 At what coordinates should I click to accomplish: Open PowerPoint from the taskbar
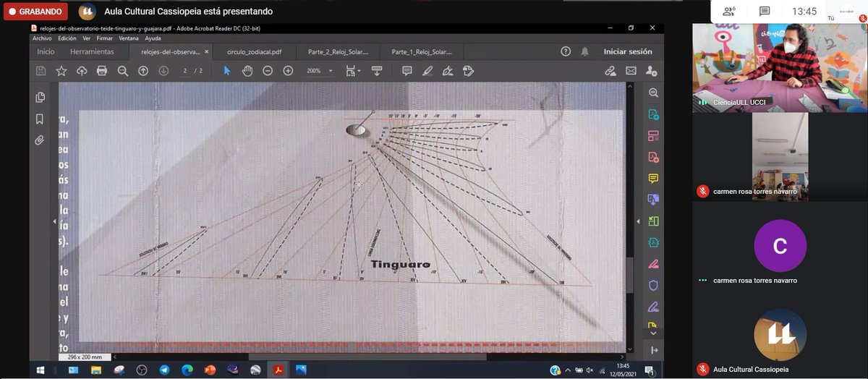point(210,370)
